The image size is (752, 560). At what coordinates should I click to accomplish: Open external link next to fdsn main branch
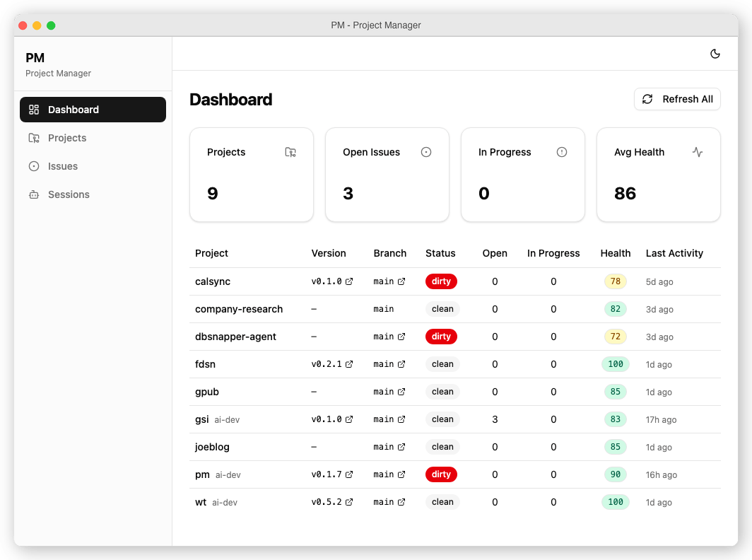point(400,364)
